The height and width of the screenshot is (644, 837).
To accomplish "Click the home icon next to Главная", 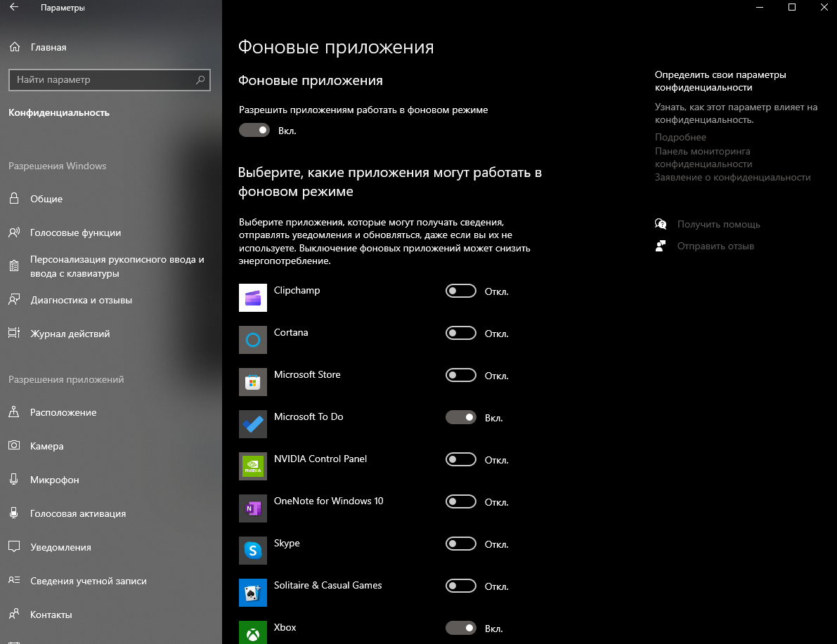I will pyautogui.click(x=15, y=47).
